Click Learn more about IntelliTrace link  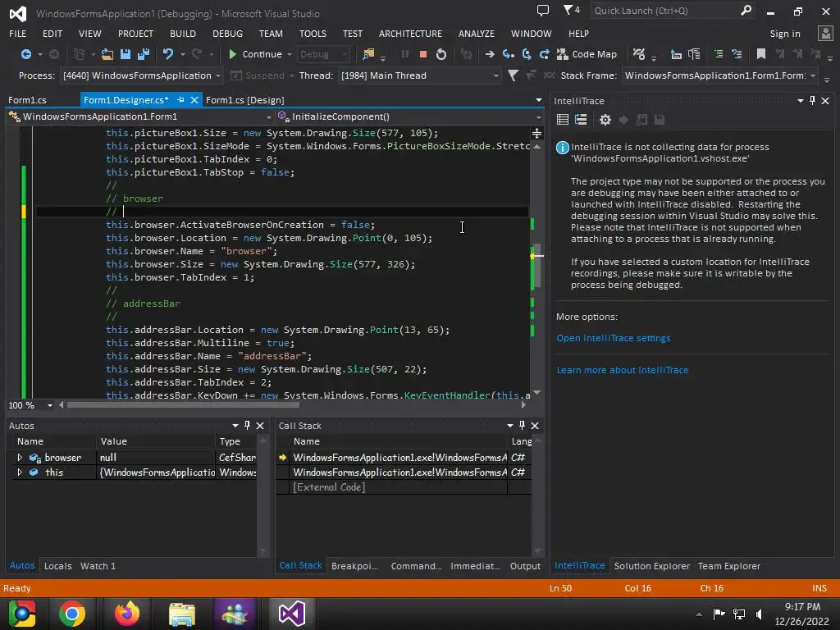pyautogui.click(x=623, y=370)
